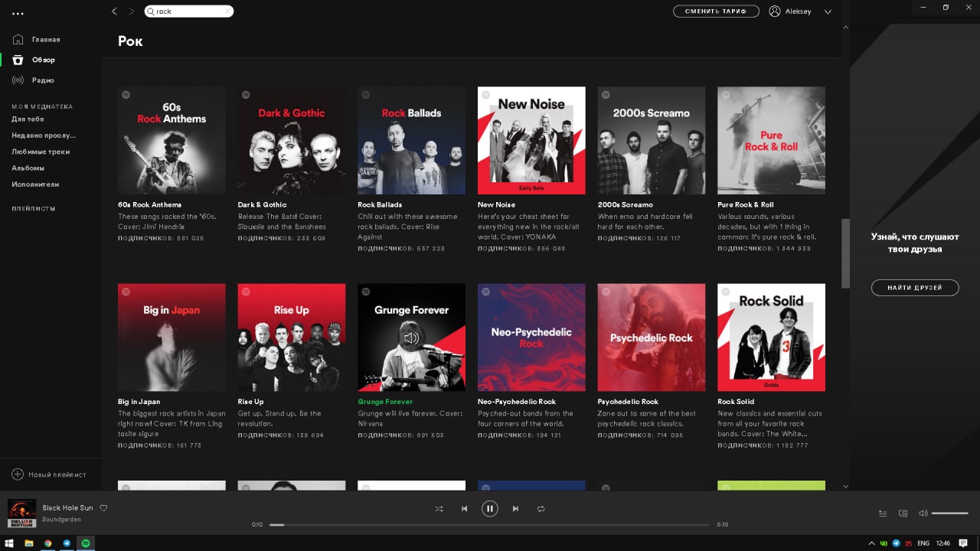Click the now playing album art
This screenshot has width=980, height=551.
click(x=22, y=514)
